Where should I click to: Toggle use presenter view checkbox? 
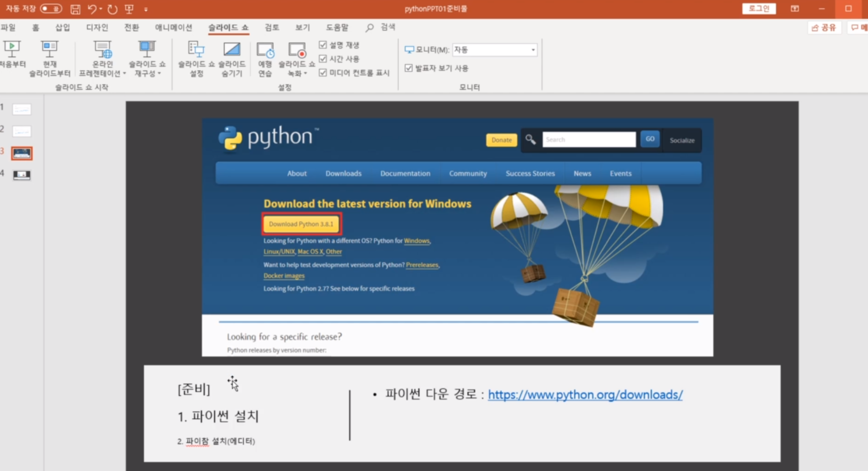click(x=409, y=68)
